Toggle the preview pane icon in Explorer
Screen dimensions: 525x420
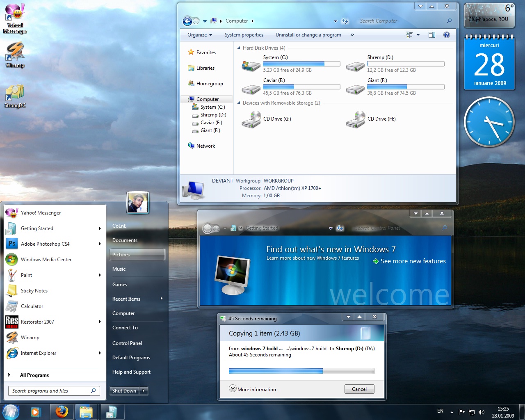431,35
